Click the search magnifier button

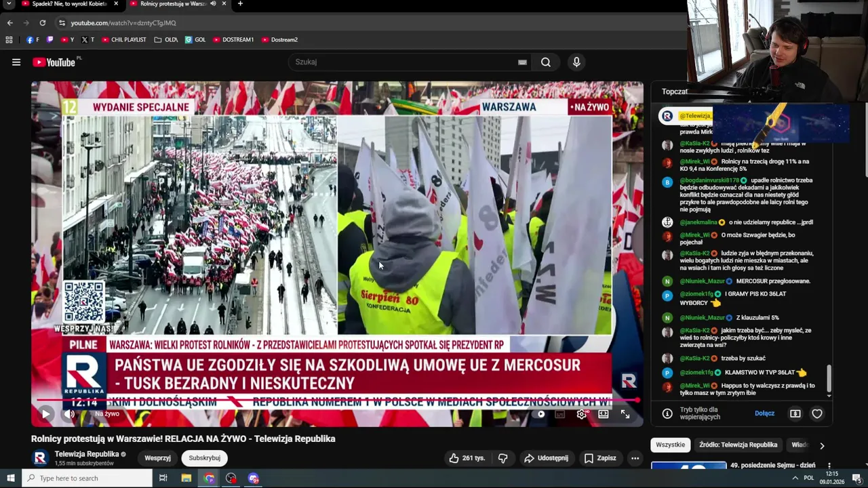click(x=546, y=62)
